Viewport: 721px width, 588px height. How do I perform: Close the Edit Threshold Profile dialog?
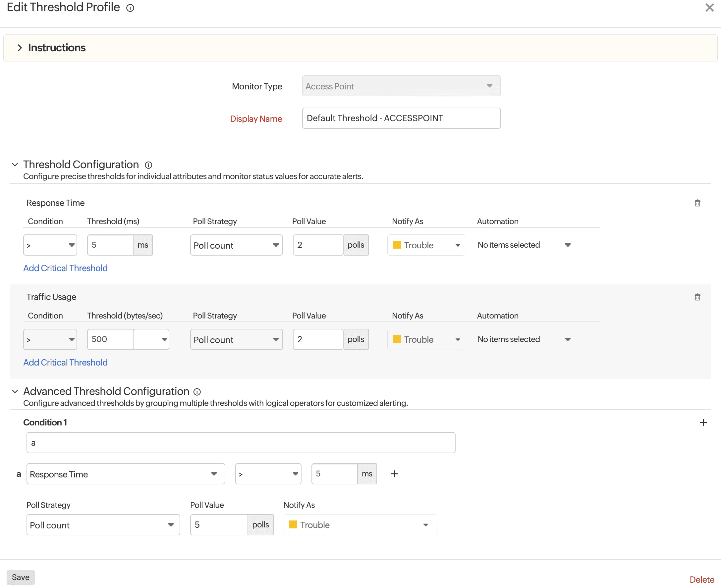(709, 8)
